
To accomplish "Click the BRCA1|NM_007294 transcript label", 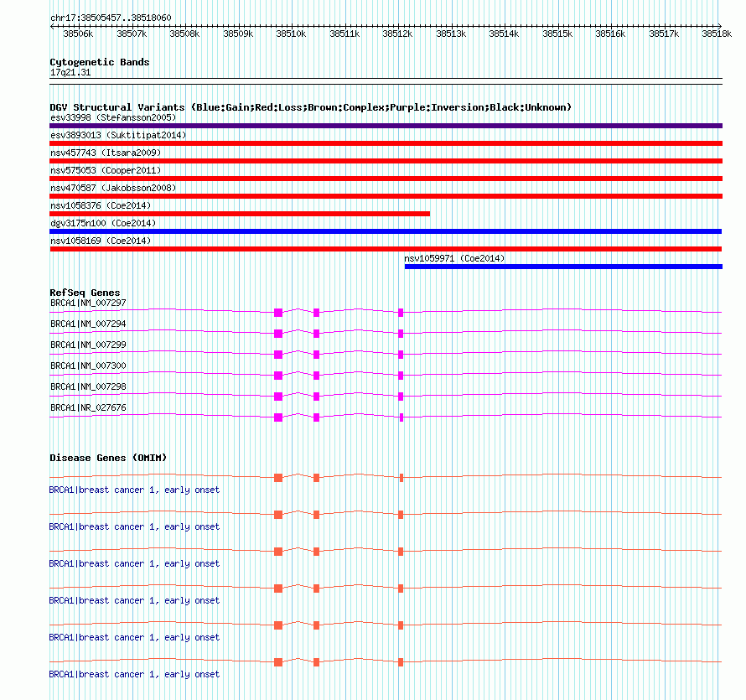I will pos(89,324).
